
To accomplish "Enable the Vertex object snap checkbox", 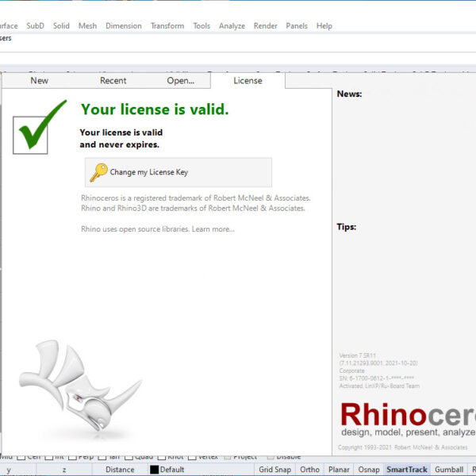I will [x=192, y=457].
